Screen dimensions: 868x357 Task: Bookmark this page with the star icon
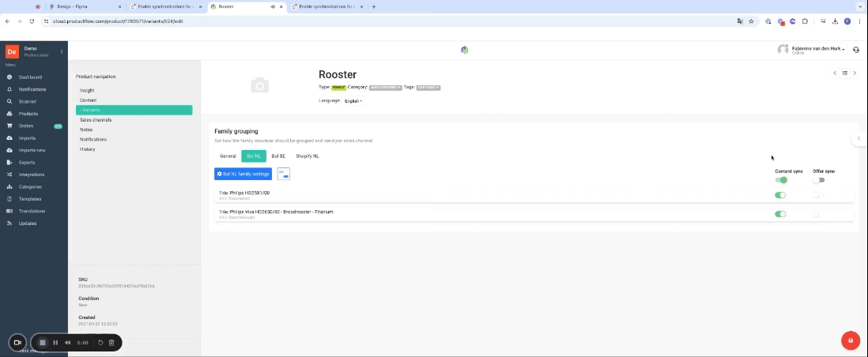(751, 21)
